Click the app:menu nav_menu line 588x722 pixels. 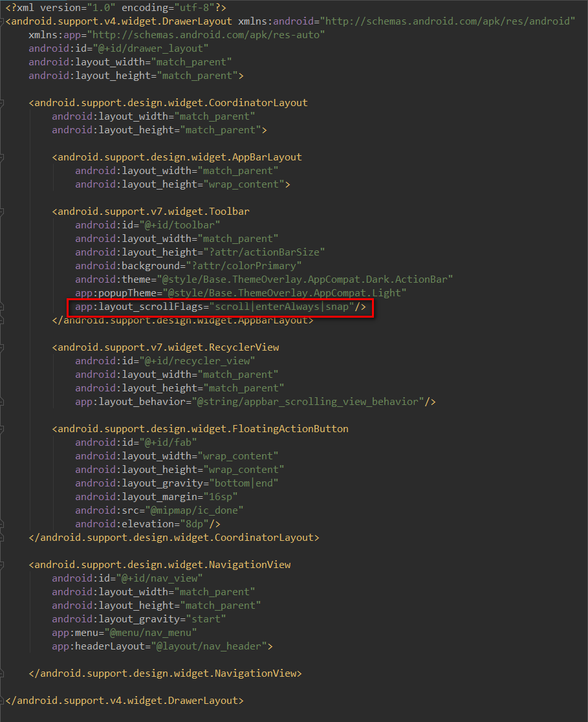(x=124, y=633)
